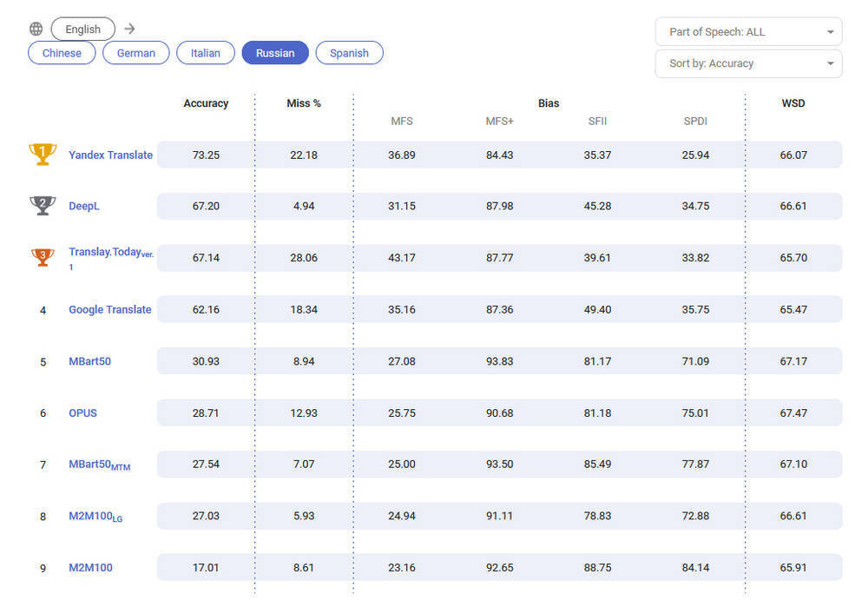Open the Part of Speech dropdown
This screenshot has width=868, height=607.
point(748,32)
